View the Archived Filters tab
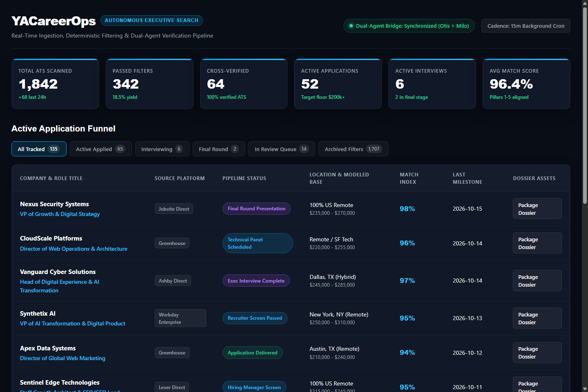This screenshot has height=392, width=588. pos(353,149)
